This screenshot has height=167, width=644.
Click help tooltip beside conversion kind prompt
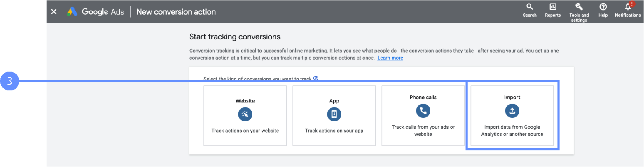click(x=316, y=78)
